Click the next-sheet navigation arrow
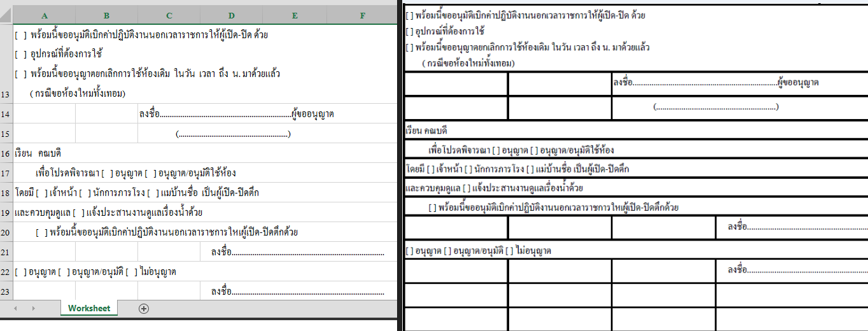 [x=33, y=309]
